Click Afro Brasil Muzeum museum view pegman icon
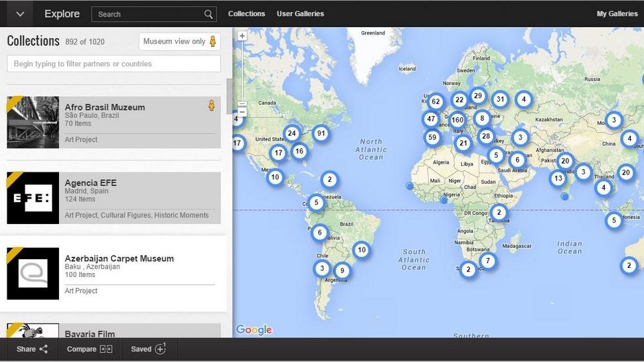The width and height of the screenshot is (644, 362). (x=211, y=105)
